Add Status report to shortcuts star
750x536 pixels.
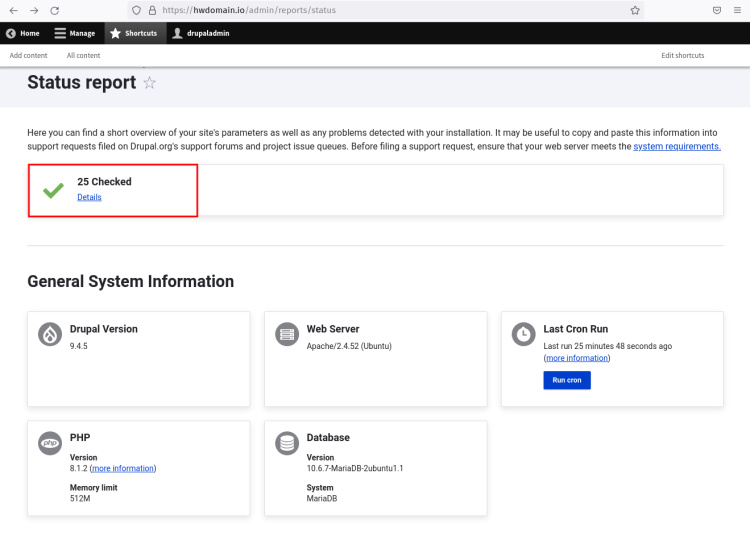point(150,83)
